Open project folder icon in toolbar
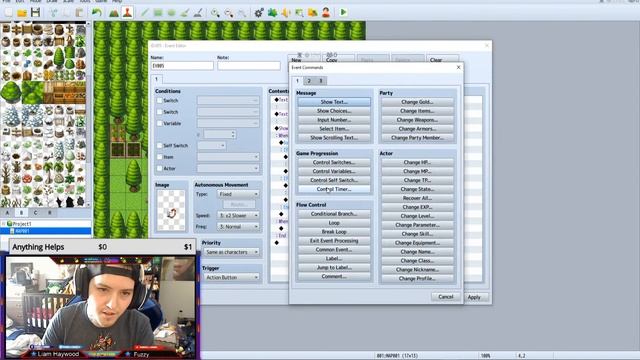The height and width of the screenshot is (360, 640). pos(22,13)
